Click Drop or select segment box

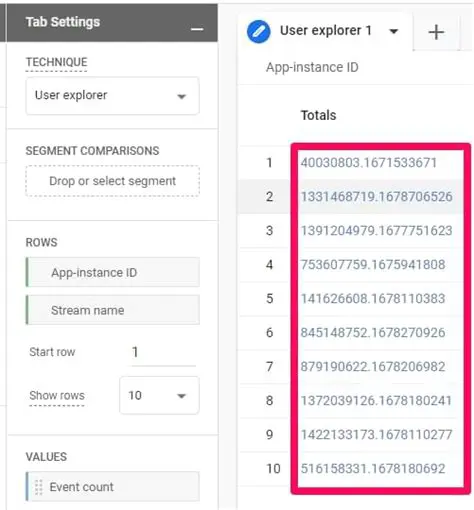point(113,181)
